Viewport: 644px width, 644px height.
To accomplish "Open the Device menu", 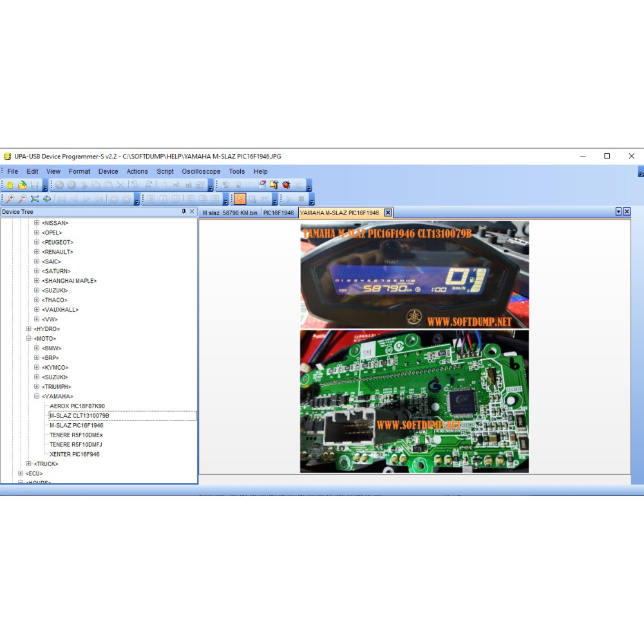I will 108,171.
